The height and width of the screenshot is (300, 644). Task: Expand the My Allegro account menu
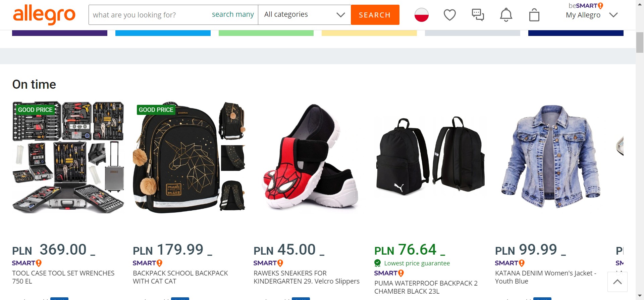591,15
